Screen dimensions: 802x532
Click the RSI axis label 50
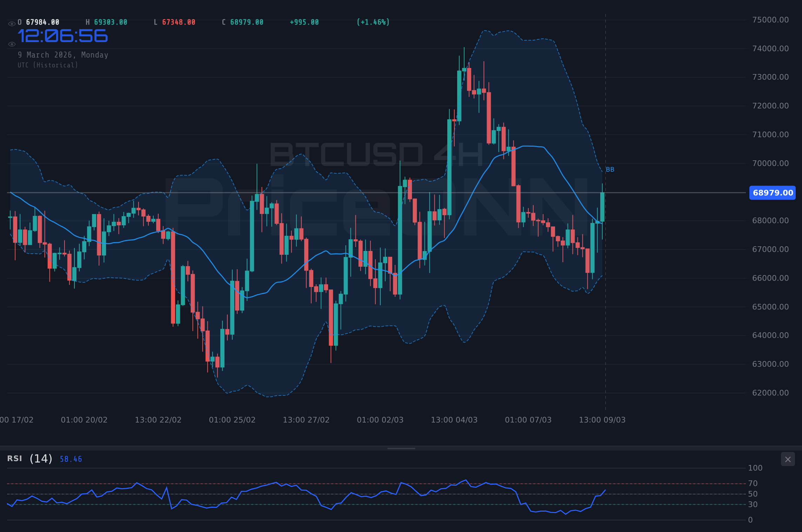pyautogui.click(x=753, y=494)
